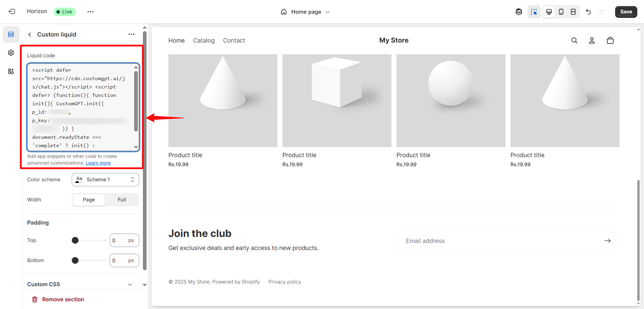Click inside the Liquid code editor
This screenshot has height=309, width=644.
[83, 107]
